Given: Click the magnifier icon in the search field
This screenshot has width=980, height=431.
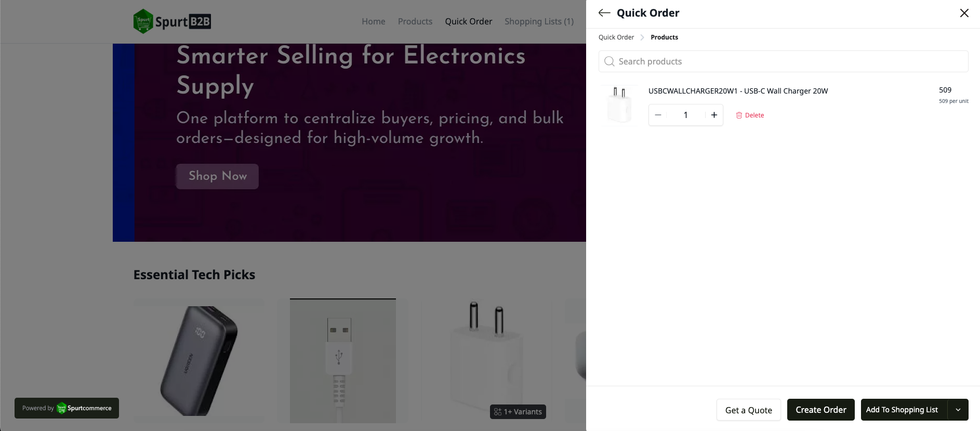Looking at the screenshot, I should (x=608, y=61).
